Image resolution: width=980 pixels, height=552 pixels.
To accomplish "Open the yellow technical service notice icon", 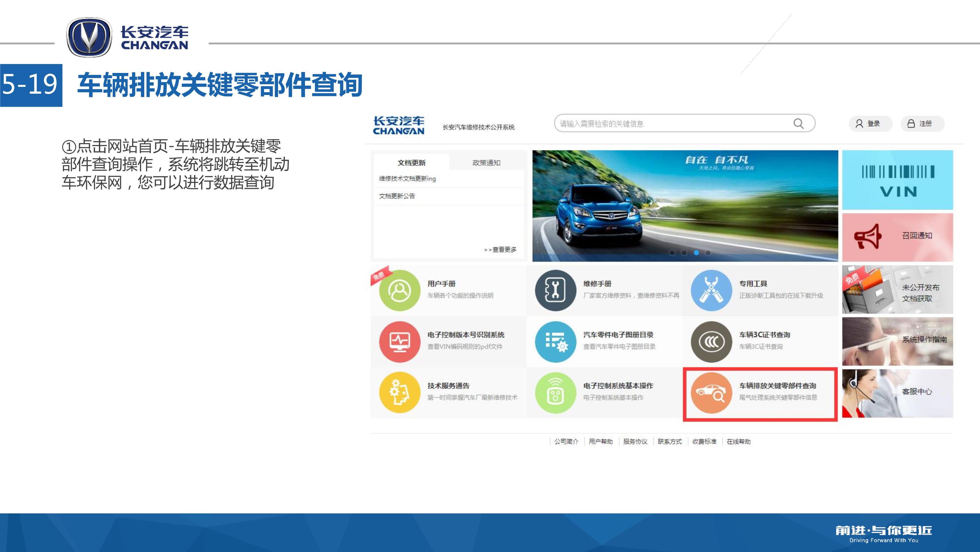I will 399,393.
